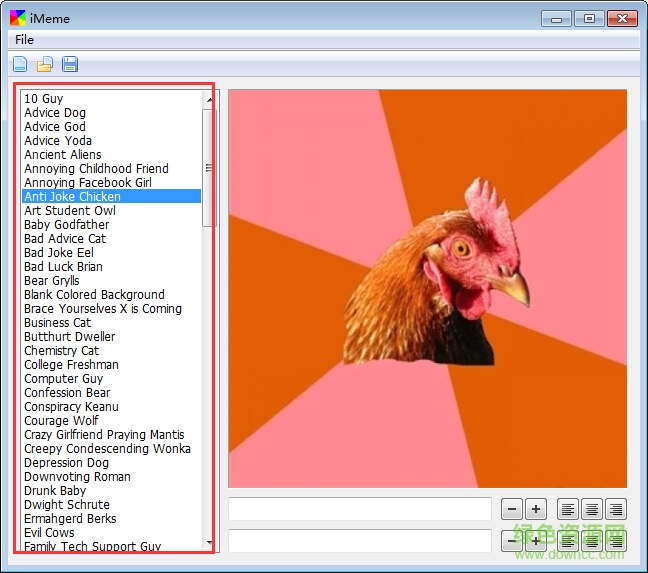
Task: Click the Save floppy disk icon
Action: (70, 65)
